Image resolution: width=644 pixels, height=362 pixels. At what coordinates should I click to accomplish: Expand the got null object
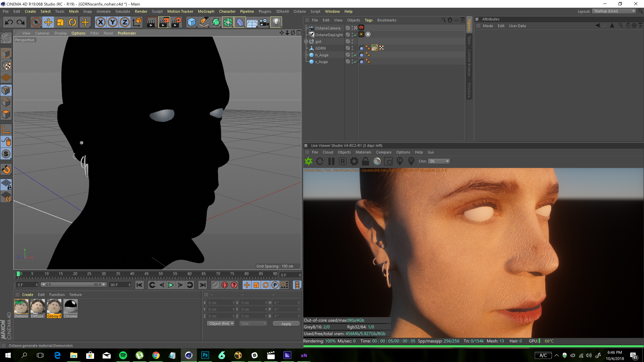tap(306, 41)
